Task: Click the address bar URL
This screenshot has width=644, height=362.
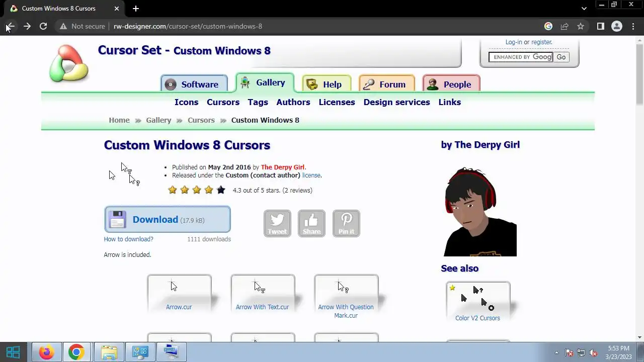Action: (x=188, y=26)
